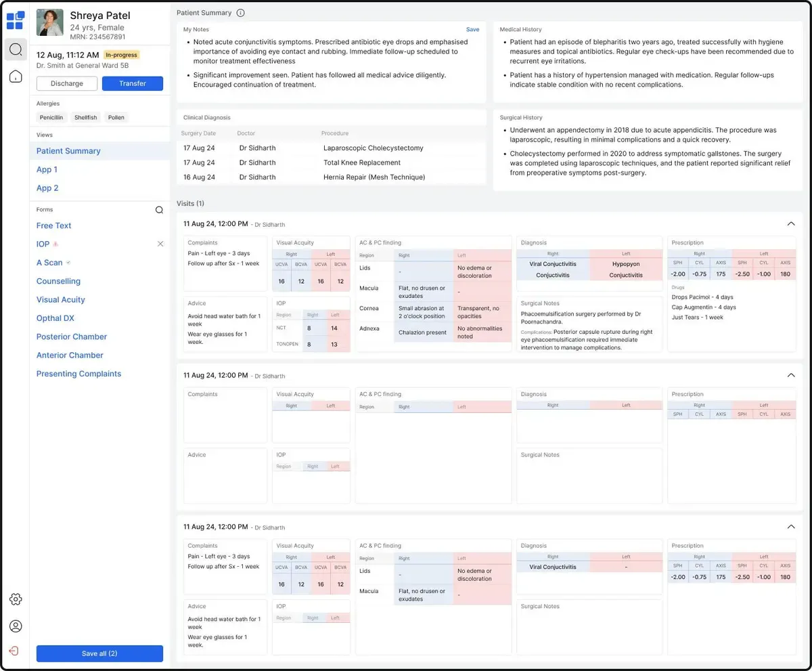Click the Transfer button
Screen dimensions: 812x671
pos(132,83)
